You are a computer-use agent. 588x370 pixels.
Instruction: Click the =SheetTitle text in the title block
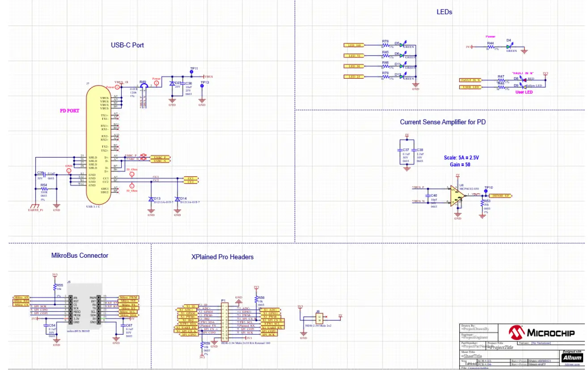[x=472, y=356]
